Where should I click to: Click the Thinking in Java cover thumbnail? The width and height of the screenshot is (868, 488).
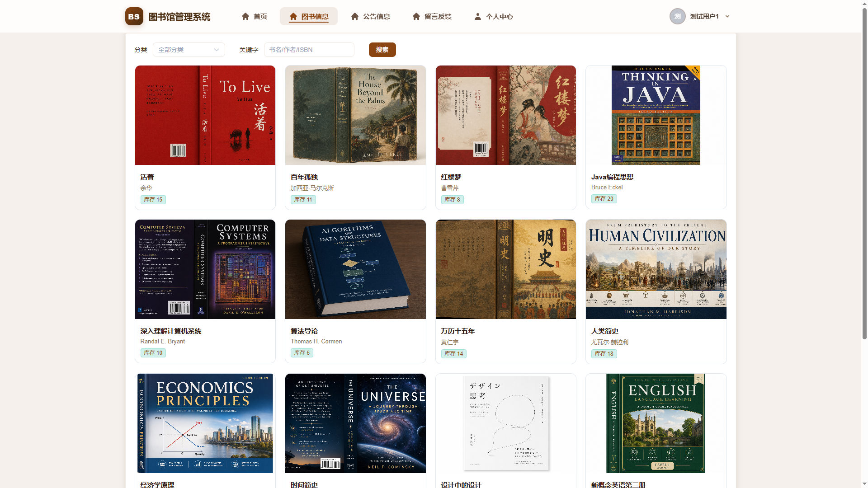[x=656, y=115]
